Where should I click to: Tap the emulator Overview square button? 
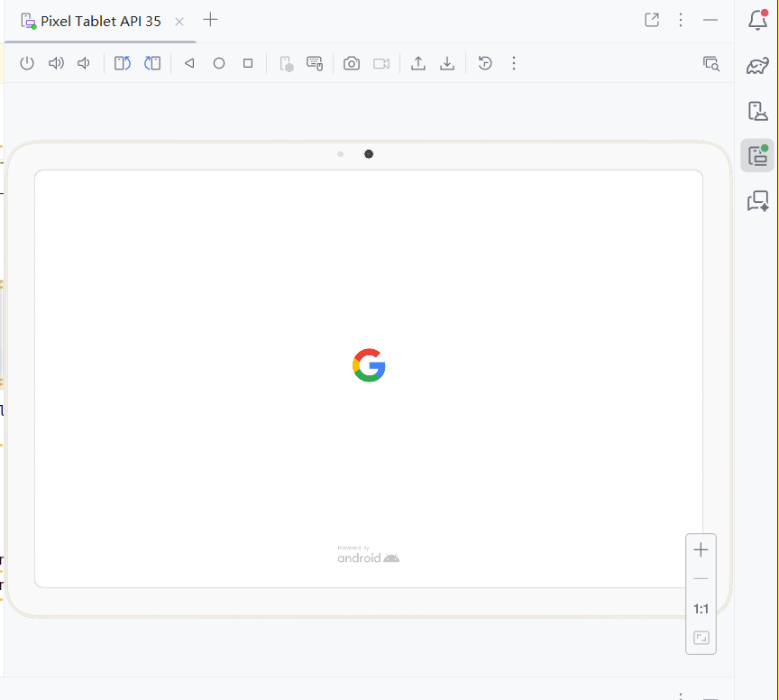point(248,63)
